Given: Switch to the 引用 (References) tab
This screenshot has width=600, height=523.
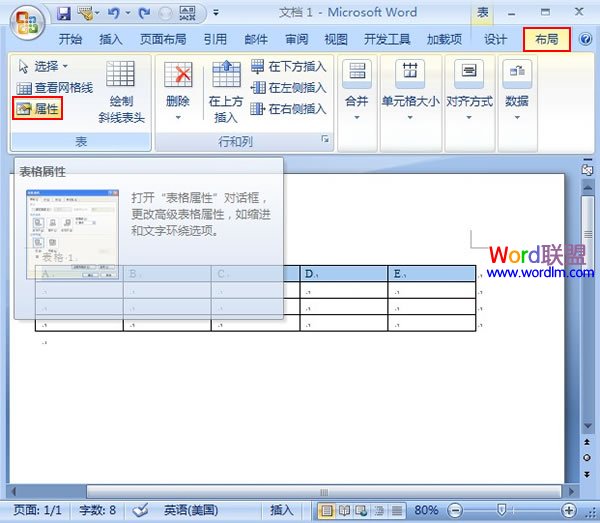Looking at the screenshot, I should [x=215, y=39].
